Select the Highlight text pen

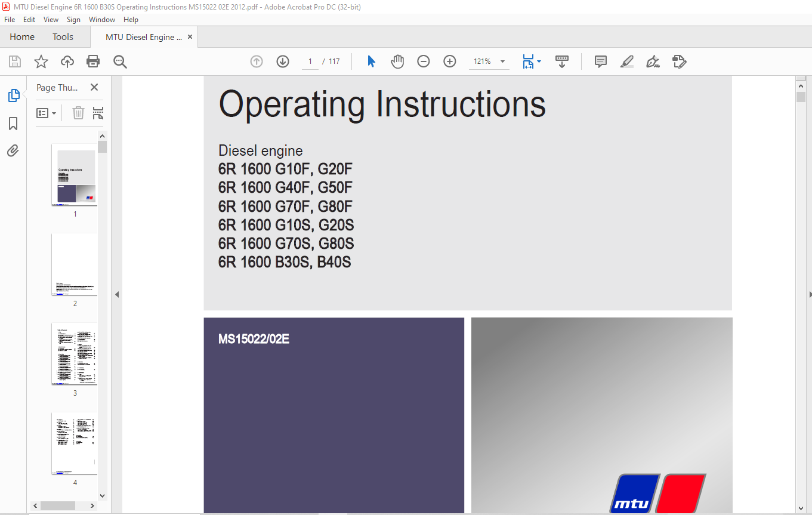[626, 61]
